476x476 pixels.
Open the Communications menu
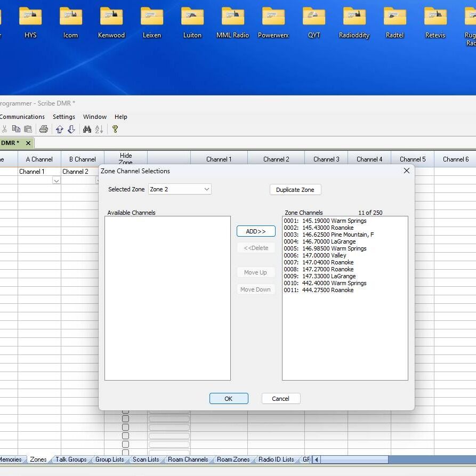22,117
